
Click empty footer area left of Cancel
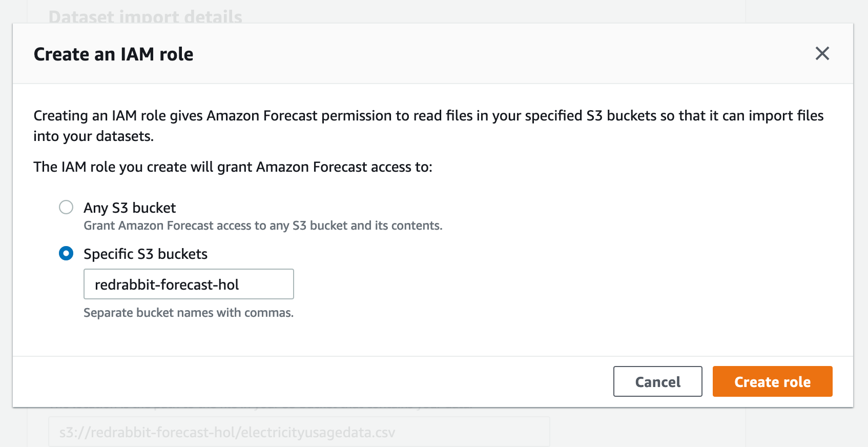coord(313,381)
